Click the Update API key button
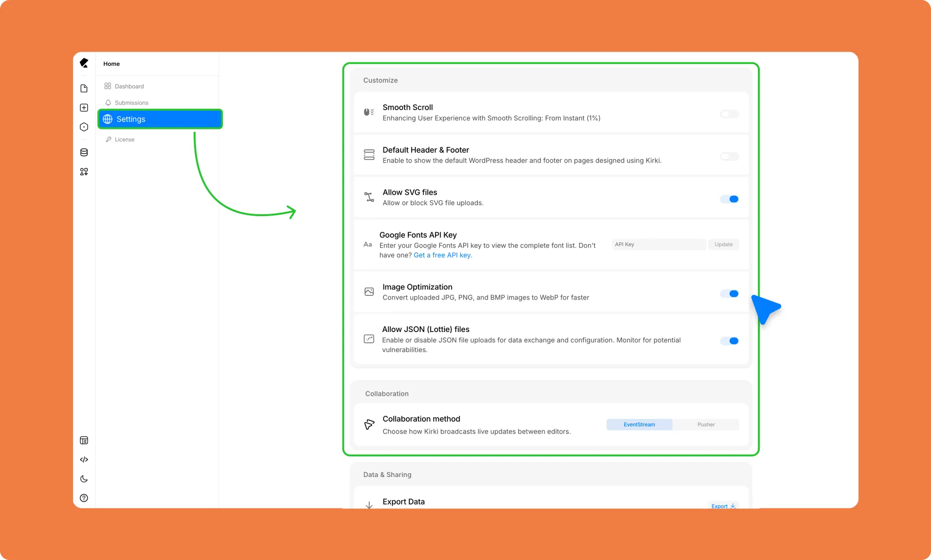The image size is (931, 560). point(724,244)
